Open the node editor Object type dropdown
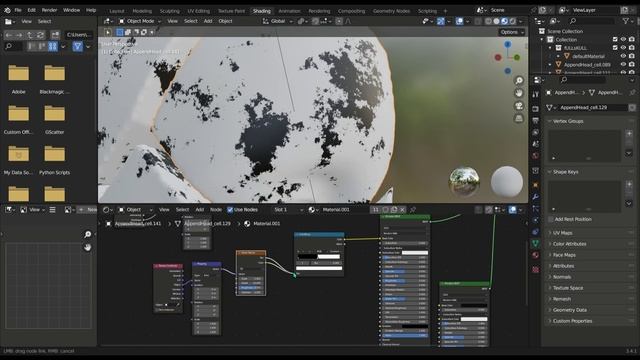The image size is (640, 360). (x=135, y=210)
